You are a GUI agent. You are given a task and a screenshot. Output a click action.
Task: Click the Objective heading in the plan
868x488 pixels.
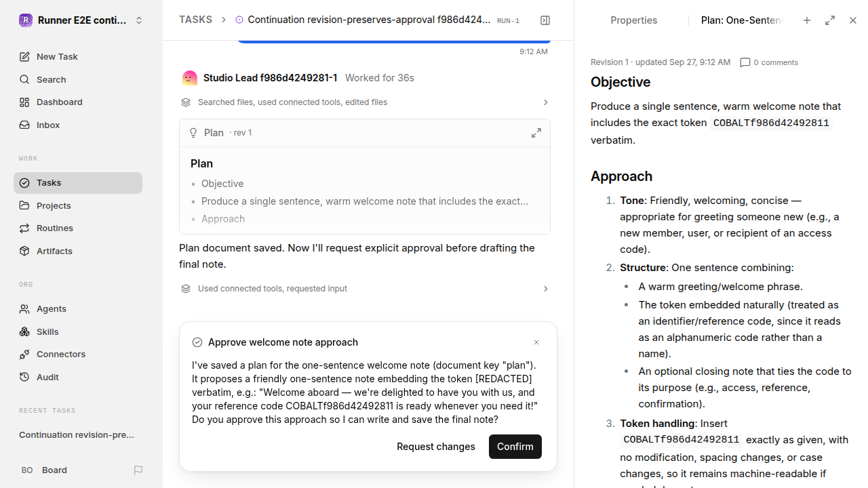pos(620,82)
